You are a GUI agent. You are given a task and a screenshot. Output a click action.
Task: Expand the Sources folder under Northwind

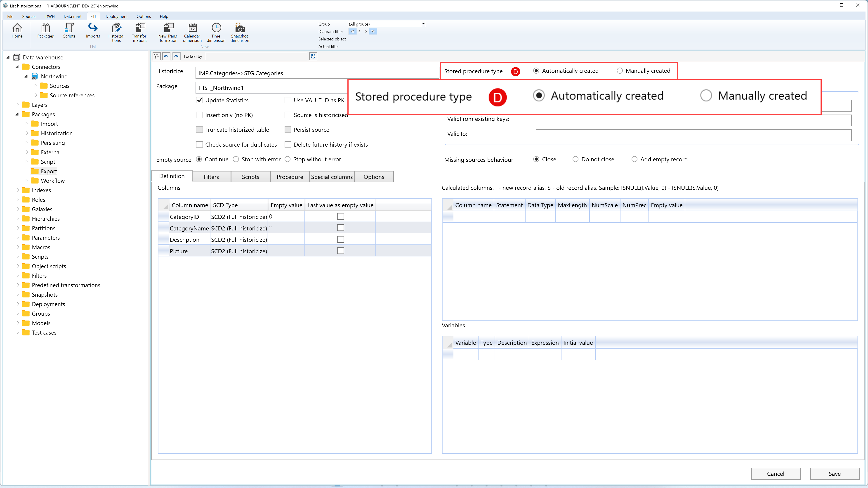coord(36,86)
